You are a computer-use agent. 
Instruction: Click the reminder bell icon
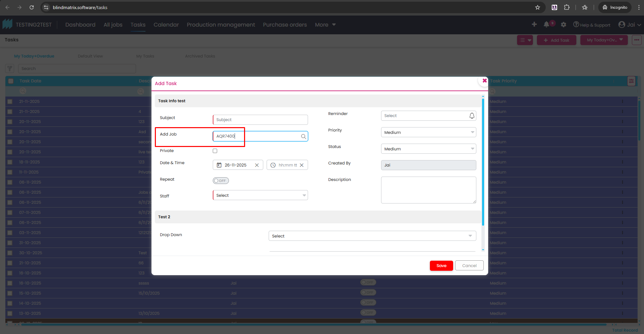(x=472, y=116)
